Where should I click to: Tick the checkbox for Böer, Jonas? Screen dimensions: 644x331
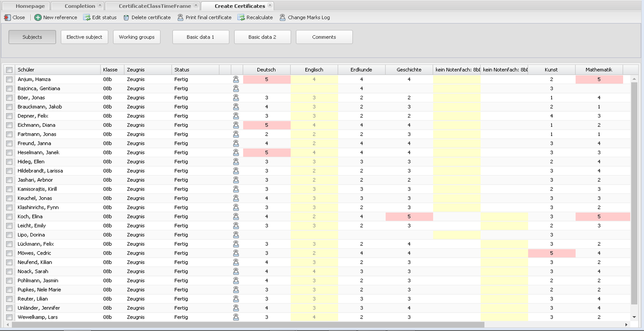coord(9,98)
